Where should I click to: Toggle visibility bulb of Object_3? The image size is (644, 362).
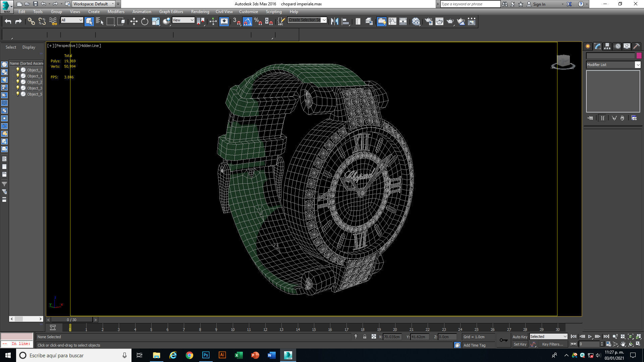[18, 88]
